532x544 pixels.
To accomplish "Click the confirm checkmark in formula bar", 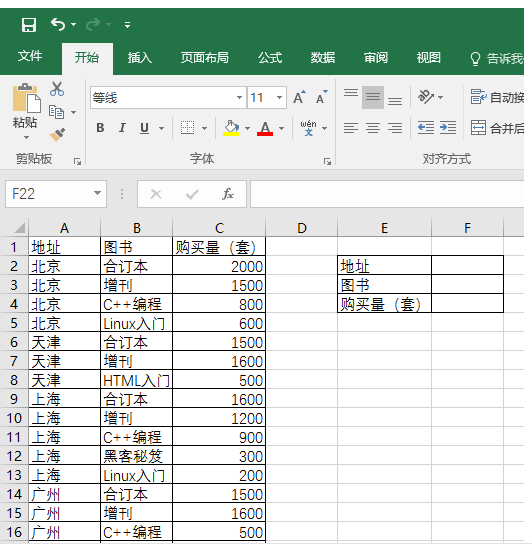I will [192, 194].
